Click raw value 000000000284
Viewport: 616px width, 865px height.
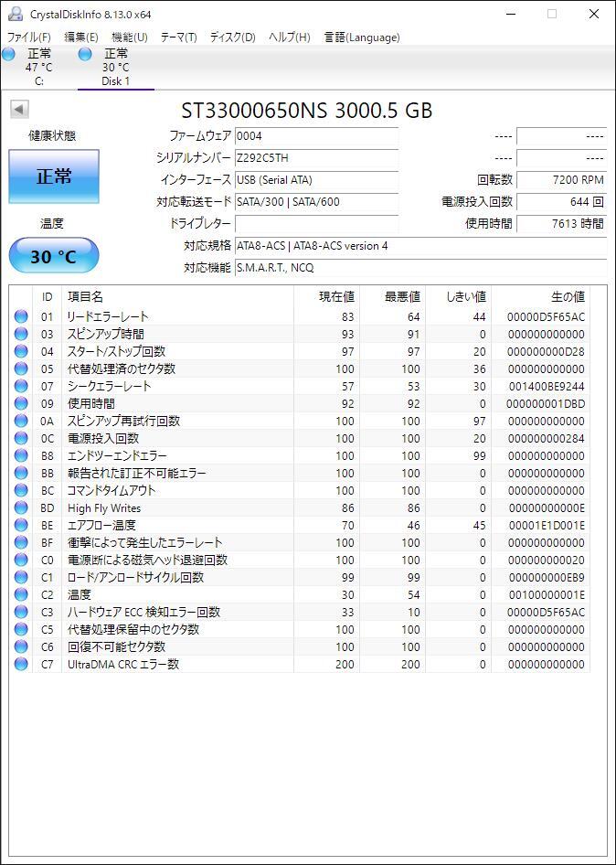click(546, 439)
